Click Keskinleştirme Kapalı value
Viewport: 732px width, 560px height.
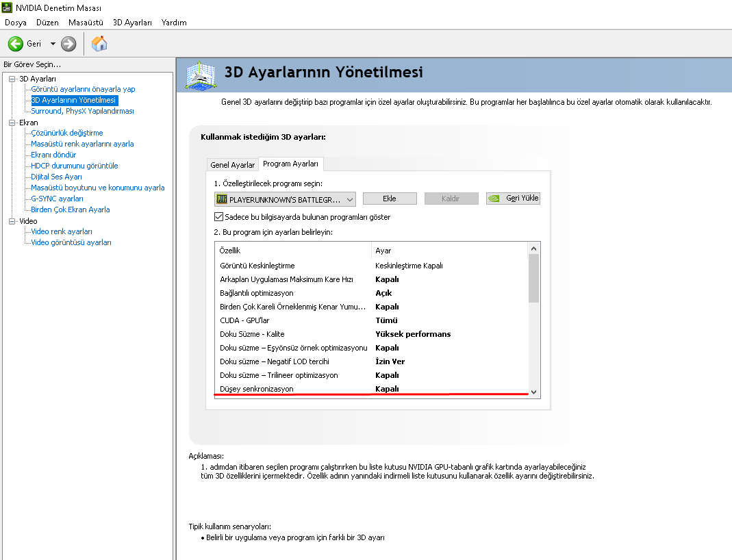click(409, 266)
